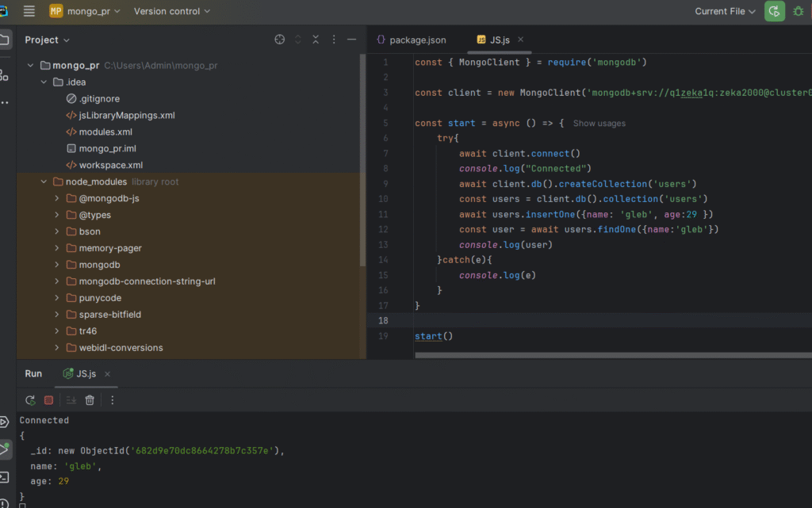
Task: Open the Version control dropdown
Action: [172, 11]
